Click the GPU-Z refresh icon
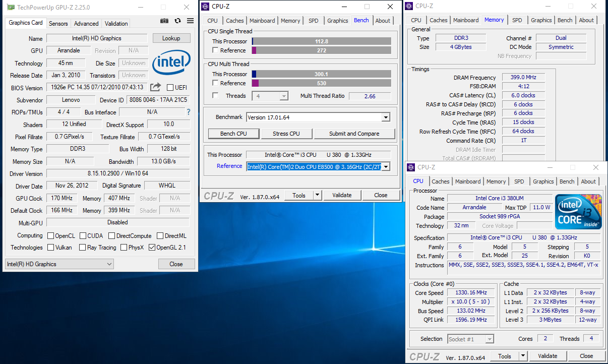The width and height of the screenshot is (608, 364). pyautogui.click(x=177, y=21)
